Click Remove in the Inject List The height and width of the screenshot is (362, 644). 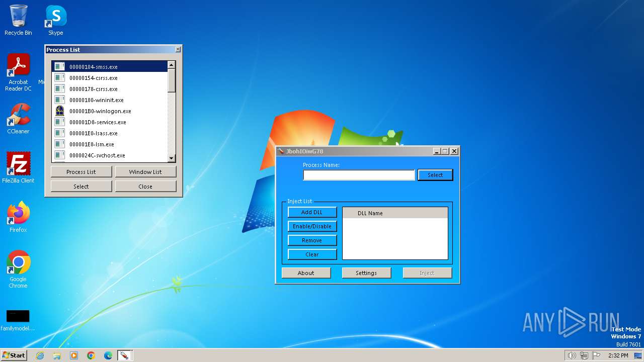pyautogui.click(x=312, y=240)
